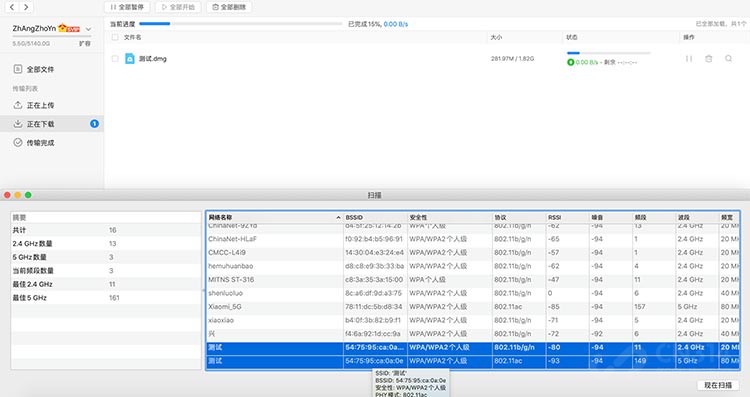Click the 操作 column header
Image resolution: width=750 pixels, height=397 pixels.
coord(689,37)
